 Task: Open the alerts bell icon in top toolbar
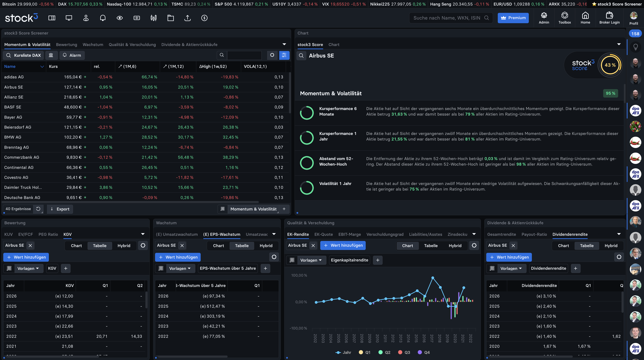click(x=103, y=18)
